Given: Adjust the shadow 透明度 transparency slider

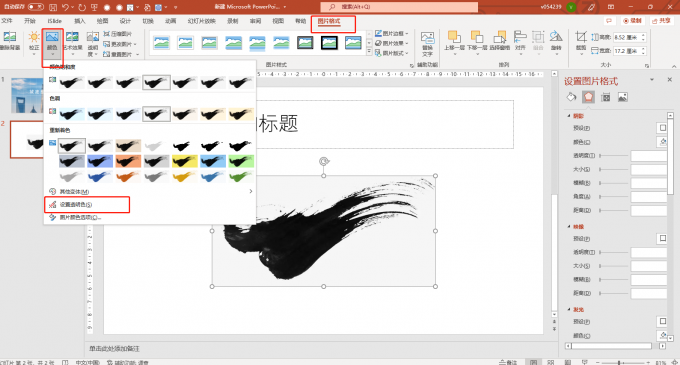Looking at the screenshot, I should [614, 155].
